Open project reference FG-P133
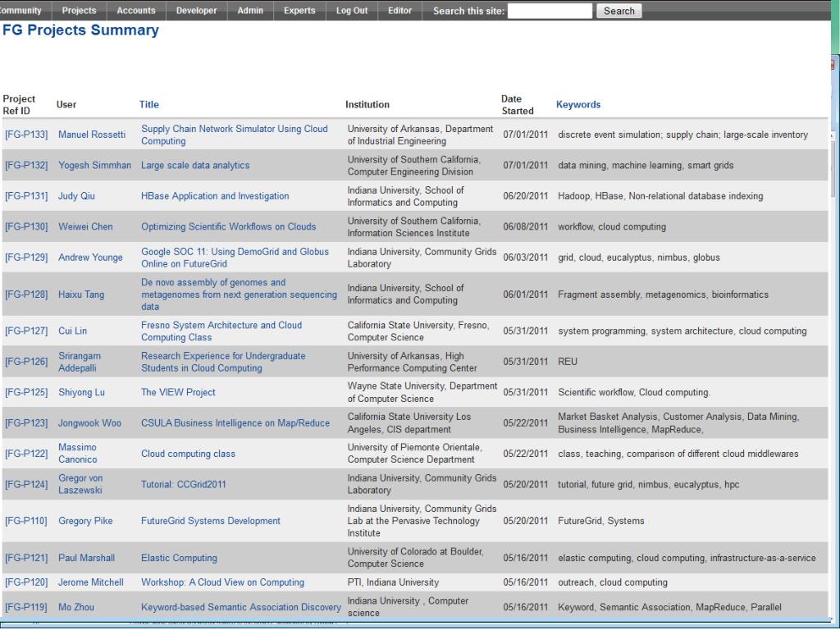This screenshot has height=630, width=840. click(x=26, y=135)
